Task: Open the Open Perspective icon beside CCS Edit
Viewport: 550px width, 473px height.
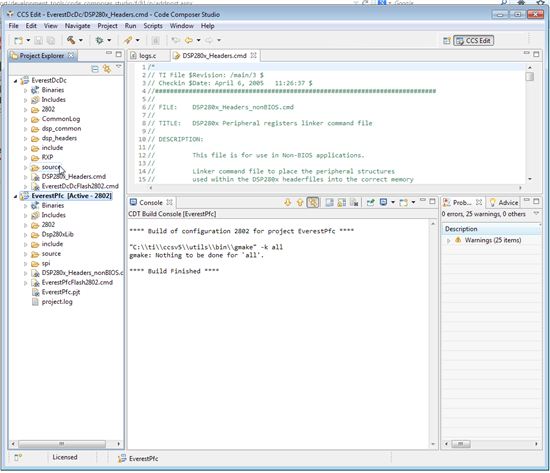Action: (x=447, y=41)
